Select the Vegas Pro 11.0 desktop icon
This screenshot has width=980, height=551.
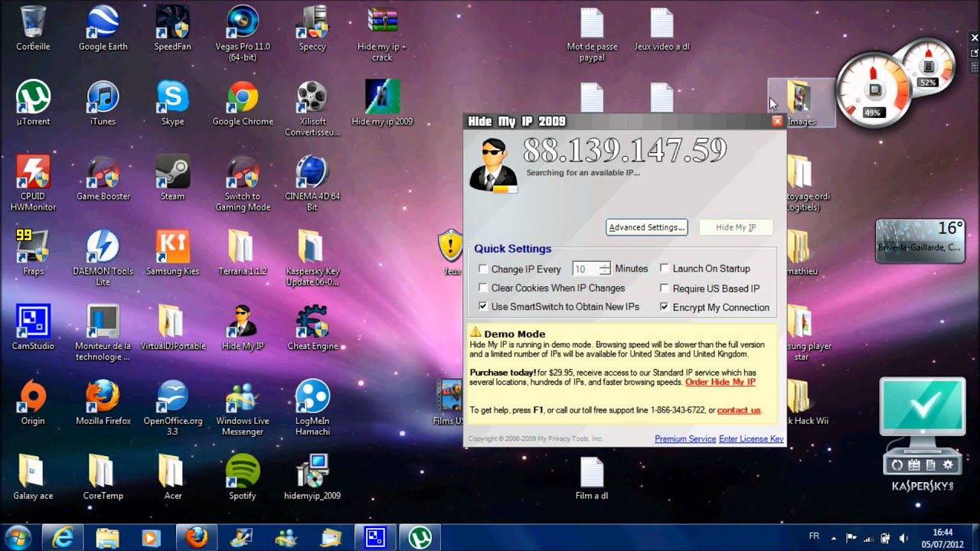pos(243,34)
